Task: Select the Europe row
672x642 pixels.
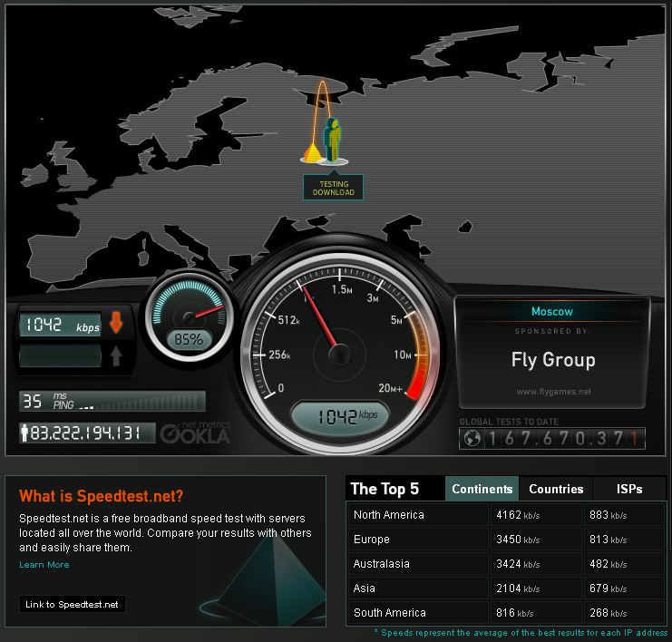Action: pos(507,540)
